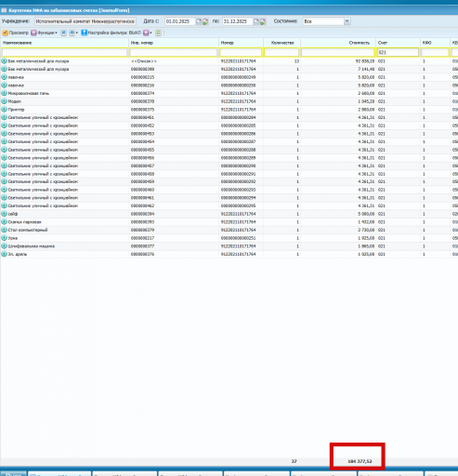458x476 pixels.
Task: Sort by the Номер column header
Action: click(x=241, y=43)
